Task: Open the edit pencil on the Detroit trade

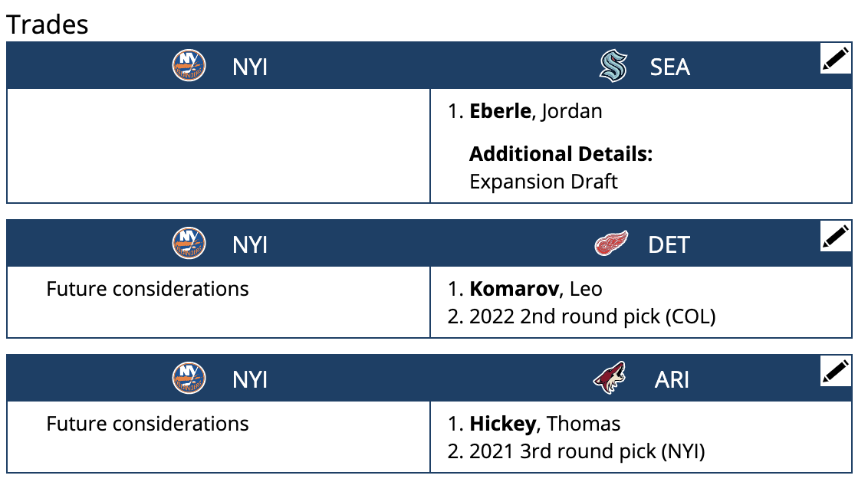Action: pyautogui.click(x=835, y=237)
